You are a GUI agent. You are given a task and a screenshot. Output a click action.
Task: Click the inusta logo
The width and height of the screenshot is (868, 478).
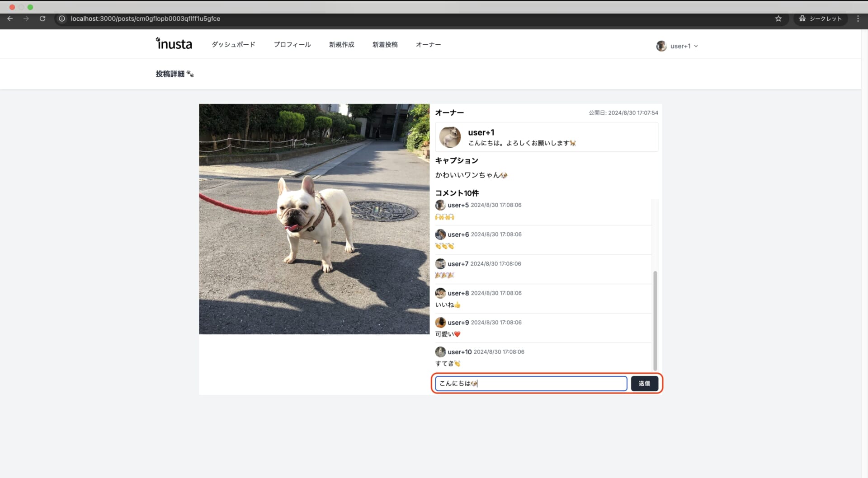[174, 43]
